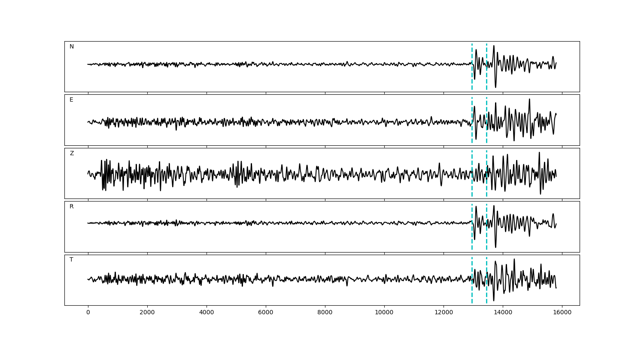The width and height of the screenshot is (644, 343).
Task: Select the Z channel label
Action: [x=72, y=153]
